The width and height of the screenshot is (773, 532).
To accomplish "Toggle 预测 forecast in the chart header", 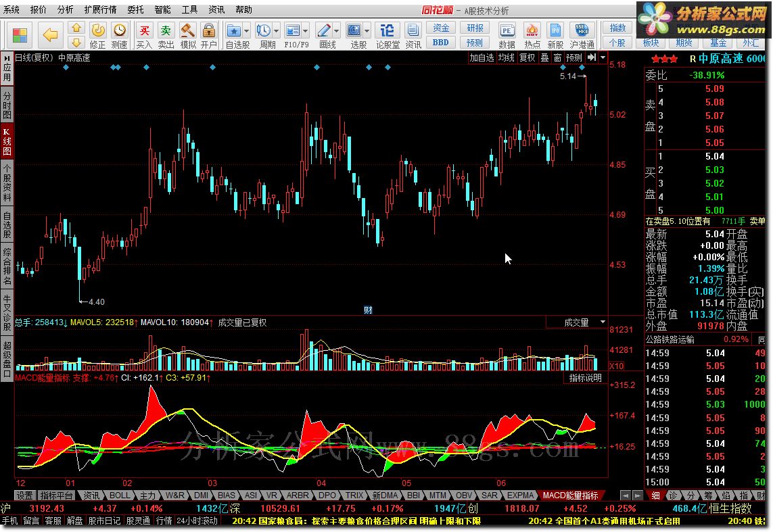I will pos(574,57).
